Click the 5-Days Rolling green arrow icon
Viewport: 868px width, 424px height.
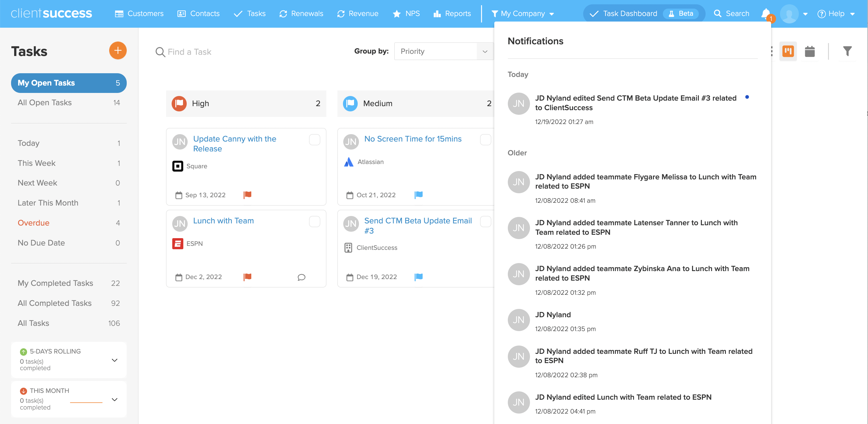point(23,351)
